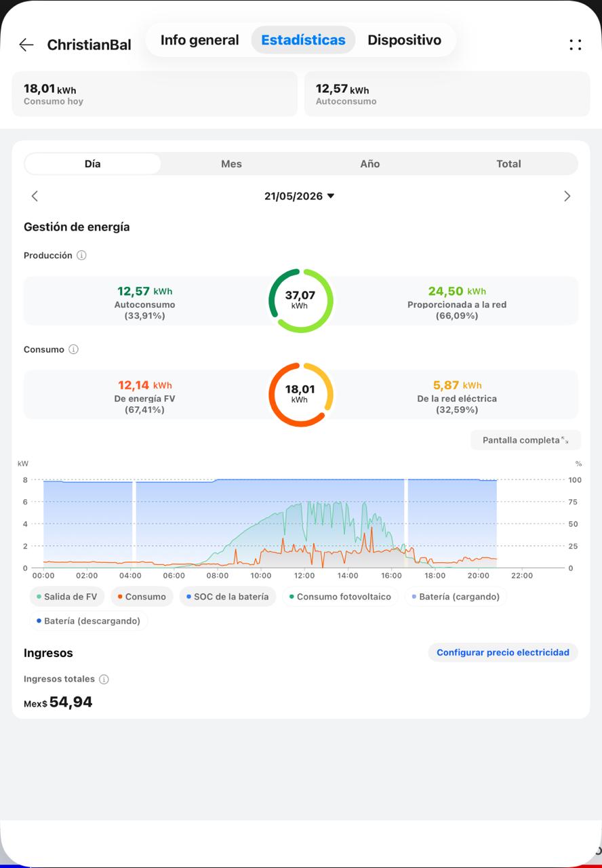Viewport: 602px width, 868px height.
Task: Toggle the Batería (descargando) legend series
Action: (x=89, y=621)
